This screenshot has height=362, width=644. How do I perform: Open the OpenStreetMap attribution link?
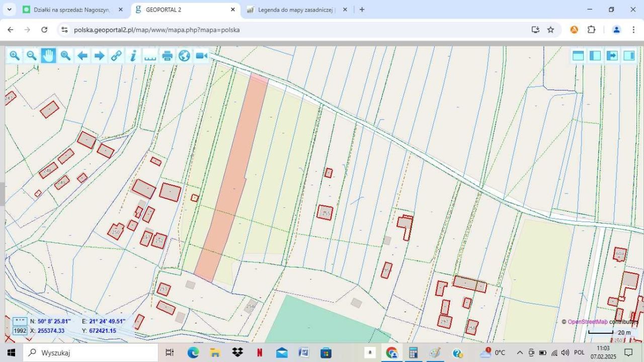(587, 322)
